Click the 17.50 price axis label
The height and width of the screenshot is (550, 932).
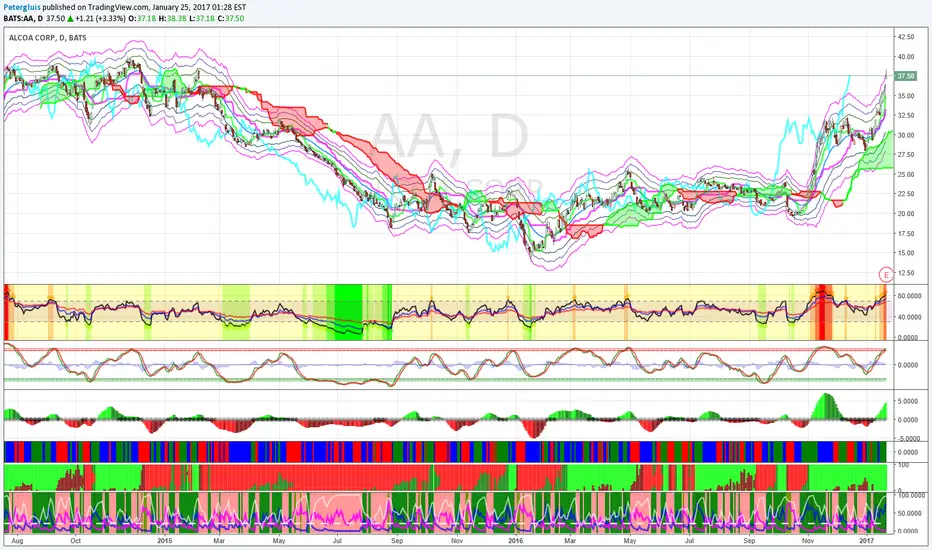point(906,234)
